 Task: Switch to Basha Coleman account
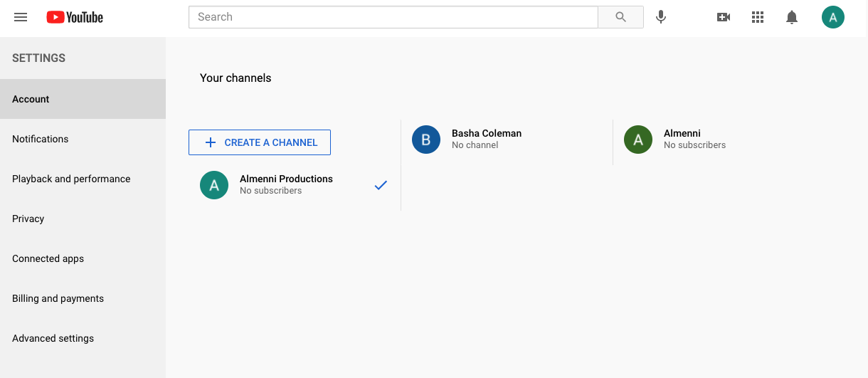pyautogui.click(x=486, y=139)
